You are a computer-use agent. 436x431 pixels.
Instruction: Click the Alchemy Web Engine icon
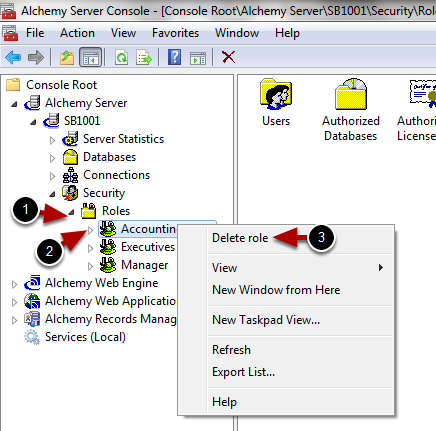32,283
